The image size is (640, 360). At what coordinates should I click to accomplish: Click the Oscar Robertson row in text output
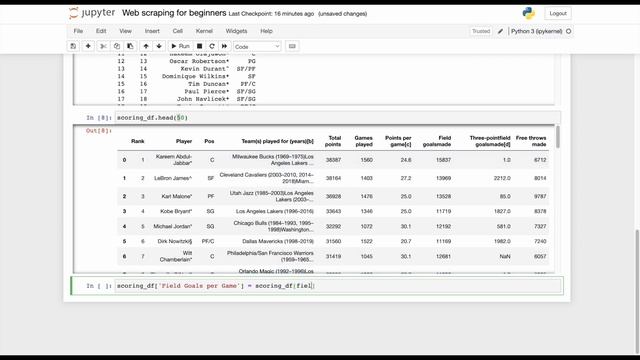click(x=187, y=61)
